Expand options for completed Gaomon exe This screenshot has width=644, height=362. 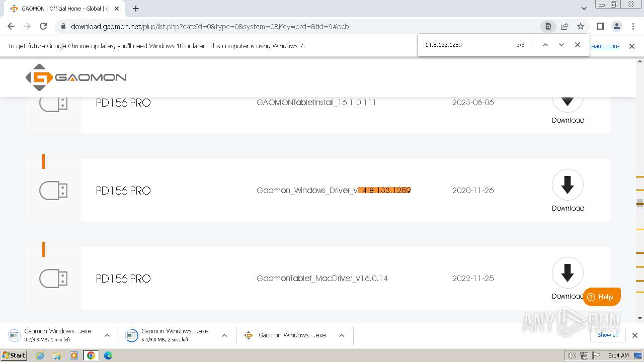[x=341, y=335]
